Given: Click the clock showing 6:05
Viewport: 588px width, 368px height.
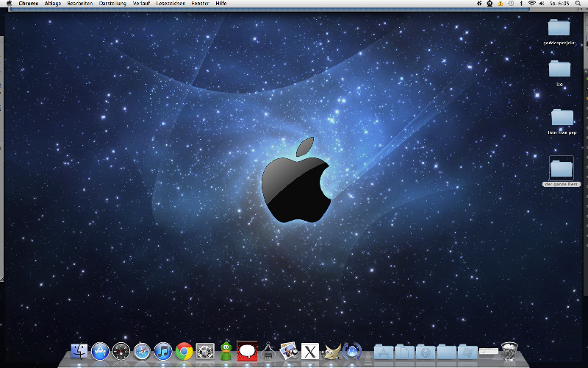Looking at the screenshot, I should (559, 4).
